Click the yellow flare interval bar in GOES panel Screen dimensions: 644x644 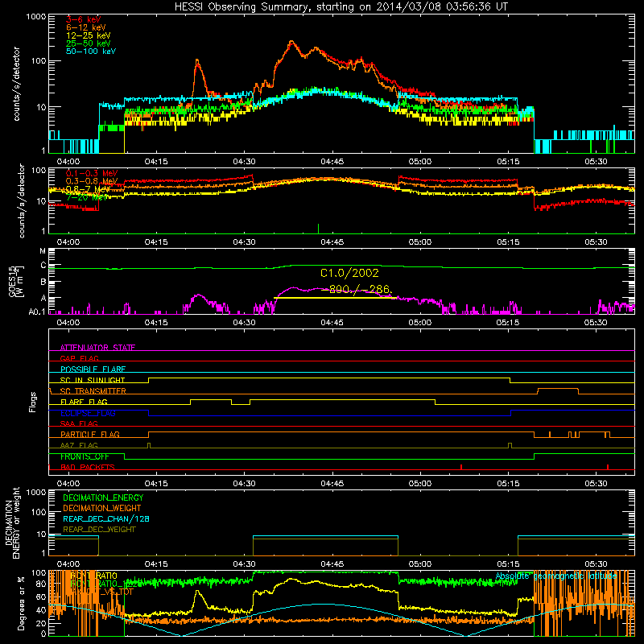pyautogui.click(x=335, y=298)
